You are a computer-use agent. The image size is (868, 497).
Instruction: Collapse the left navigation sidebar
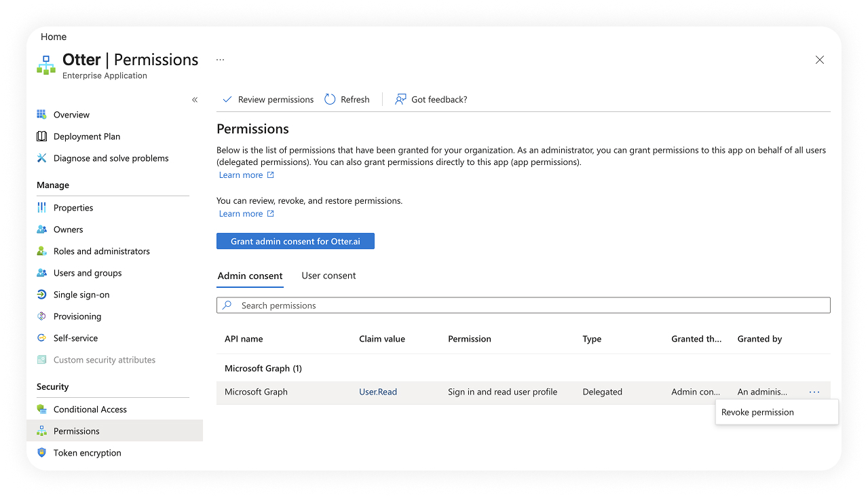click(195, 100)
